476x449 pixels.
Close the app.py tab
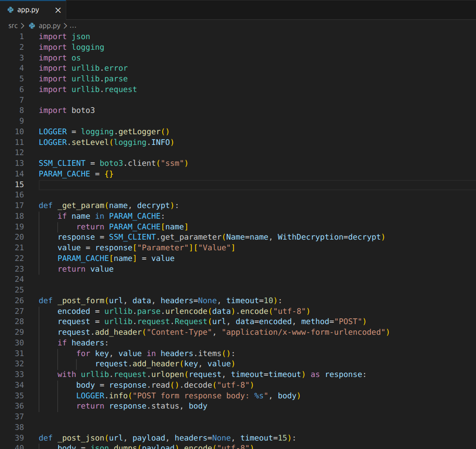(x=58, y=10)
